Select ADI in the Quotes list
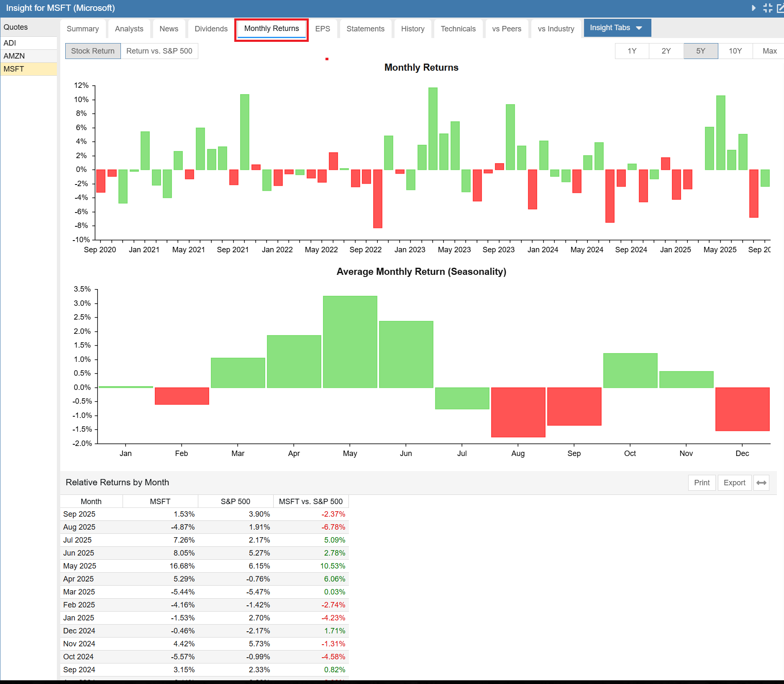 pos(10,43)
